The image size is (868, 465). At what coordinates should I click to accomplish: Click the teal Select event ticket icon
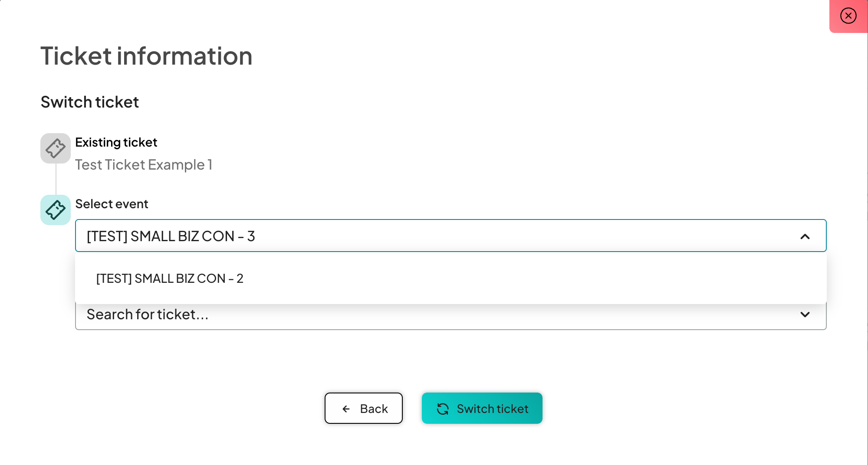(56, 210)
